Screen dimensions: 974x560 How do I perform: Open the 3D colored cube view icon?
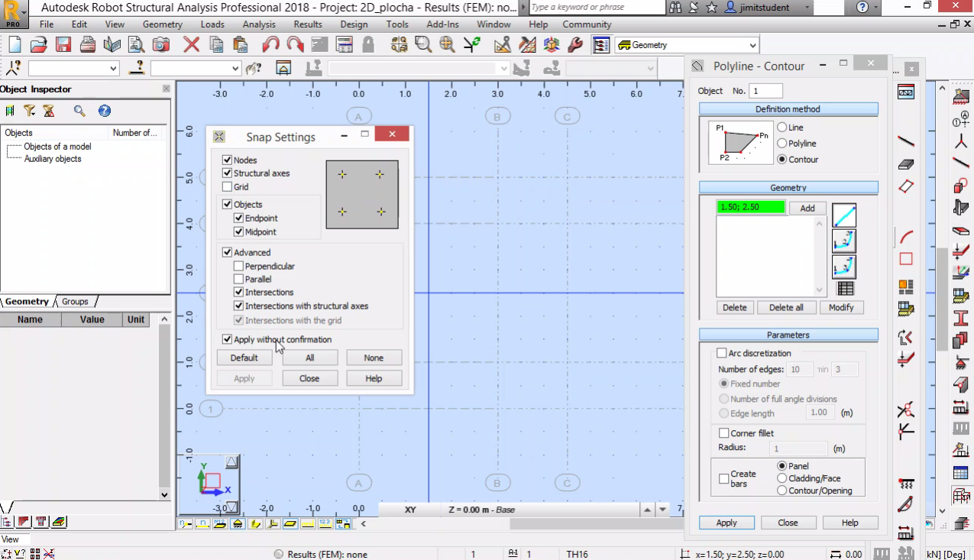point(552,44)
